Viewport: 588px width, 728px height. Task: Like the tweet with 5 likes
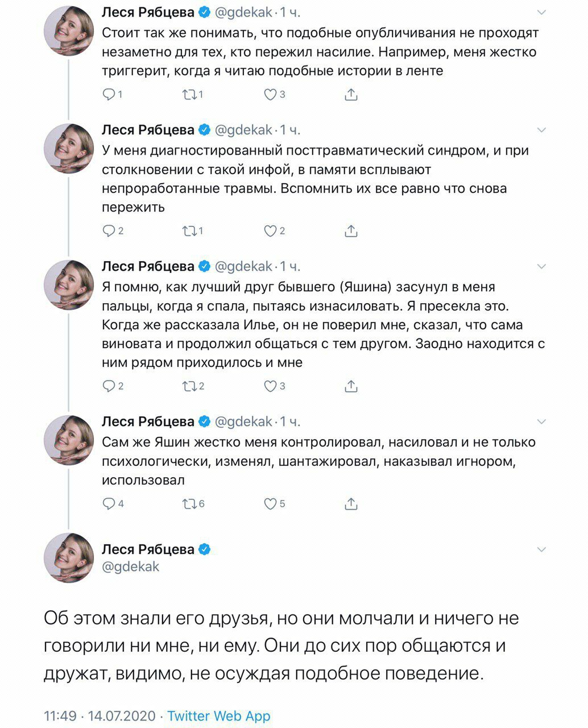(x=270, y=504)
